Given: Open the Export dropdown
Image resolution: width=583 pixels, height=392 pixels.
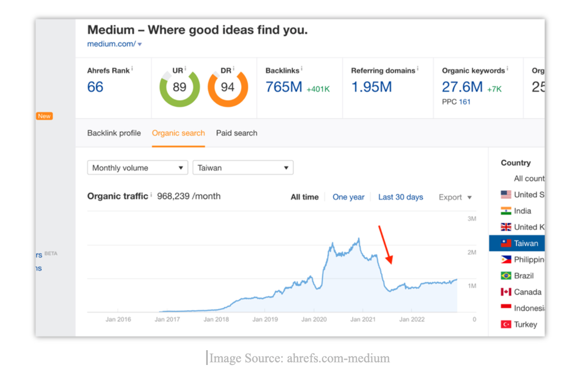Looking at the screenshot, I should click(455, 197).
